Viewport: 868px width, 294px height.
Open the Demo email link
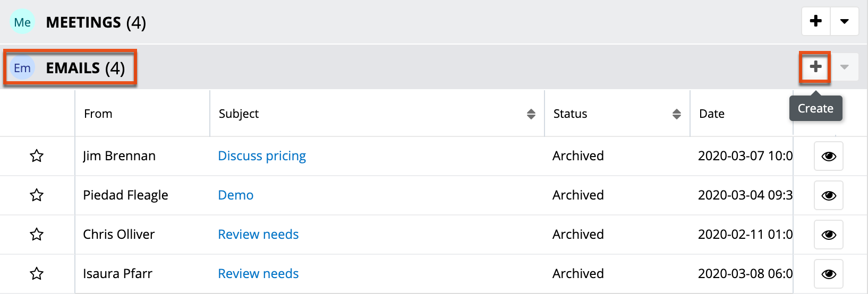(x=235, y=195)
